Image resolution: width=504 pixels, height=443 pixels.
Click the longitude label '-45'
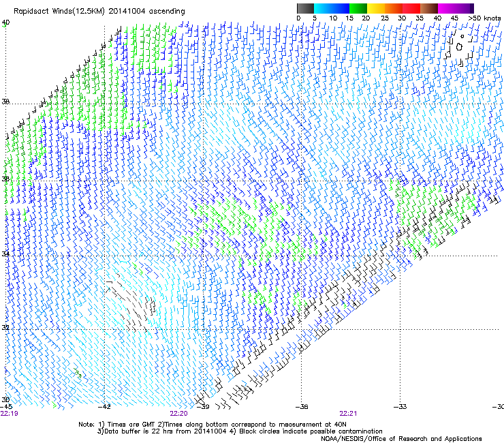tap(6, 407)
